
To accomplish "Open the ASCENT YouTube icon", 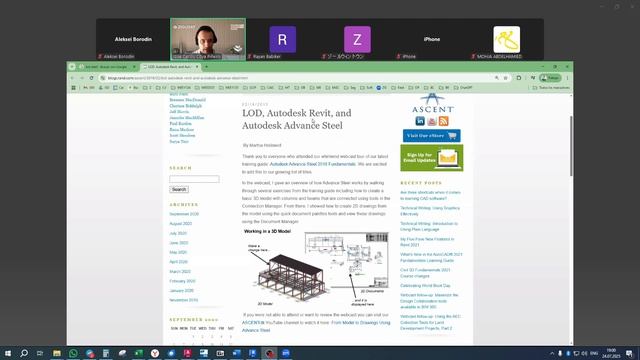I will (432, 121).
